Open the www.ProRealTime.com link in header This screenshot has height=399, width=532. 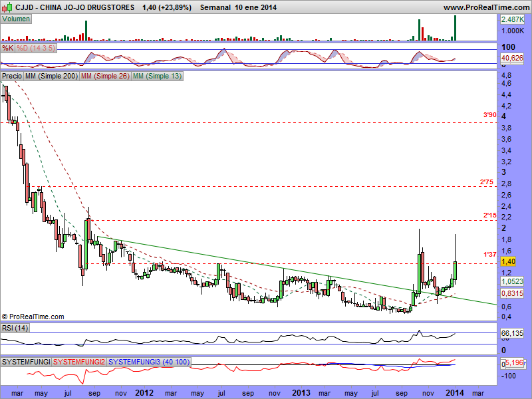pyautogui.click(x=486, y=7)
